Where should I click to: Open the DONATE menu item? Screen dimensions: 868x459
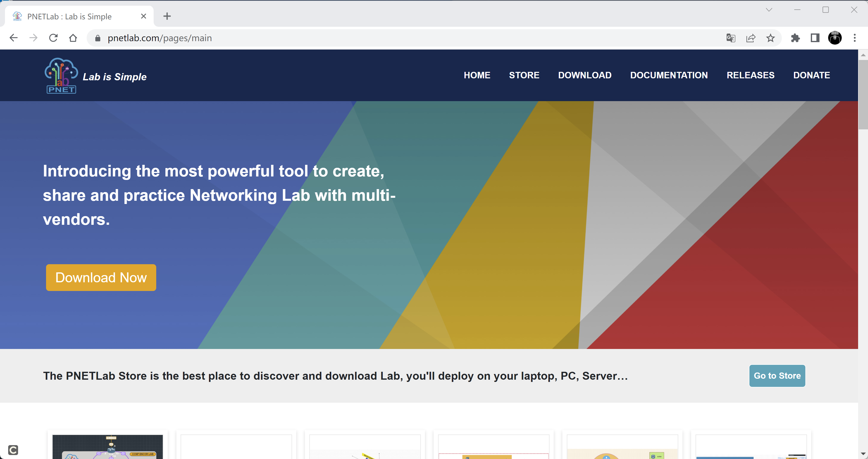tap(811, 75)
